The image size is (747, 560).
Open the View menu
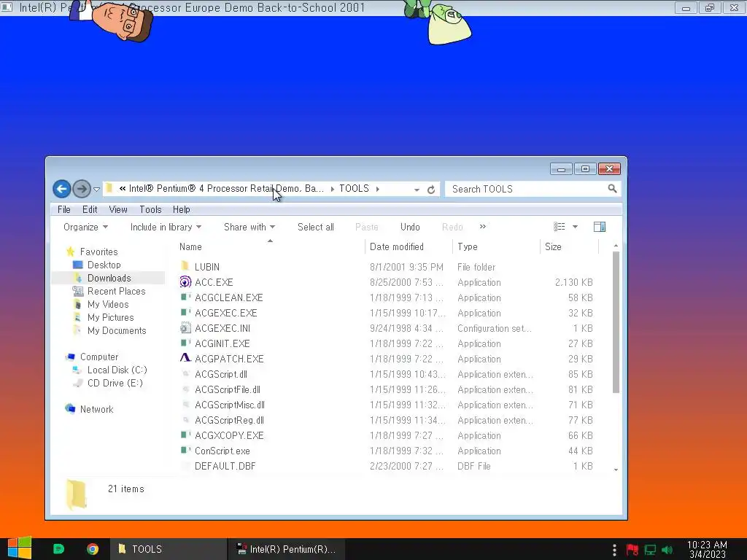pyautogui.click(x=117, y=209)
